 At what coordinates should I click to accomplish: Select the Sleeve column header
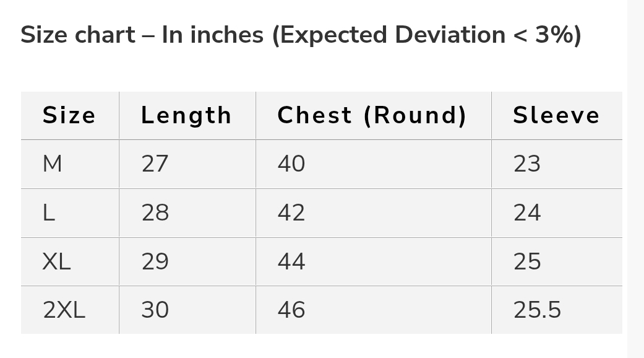(556, 116)
